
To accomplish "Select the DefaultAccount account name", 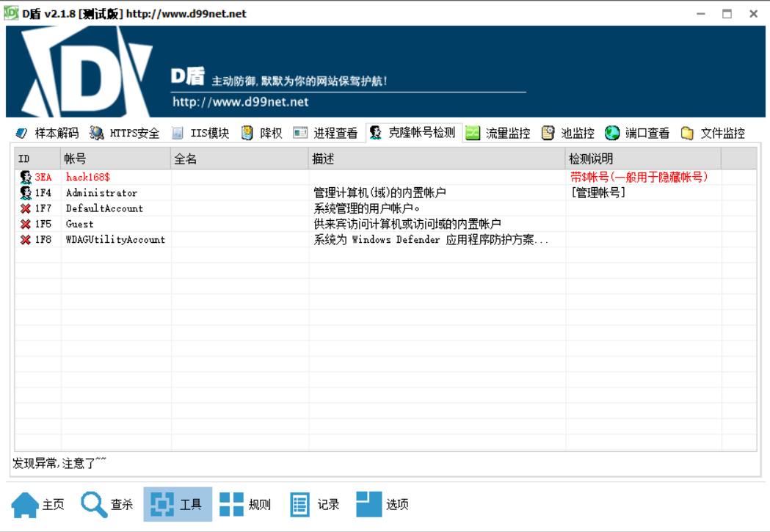I will click(x=104, y=208).
